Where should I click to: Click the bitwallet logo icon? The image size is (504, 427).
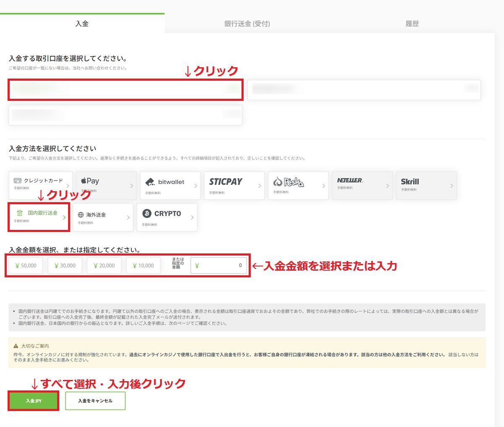point(150,182)
